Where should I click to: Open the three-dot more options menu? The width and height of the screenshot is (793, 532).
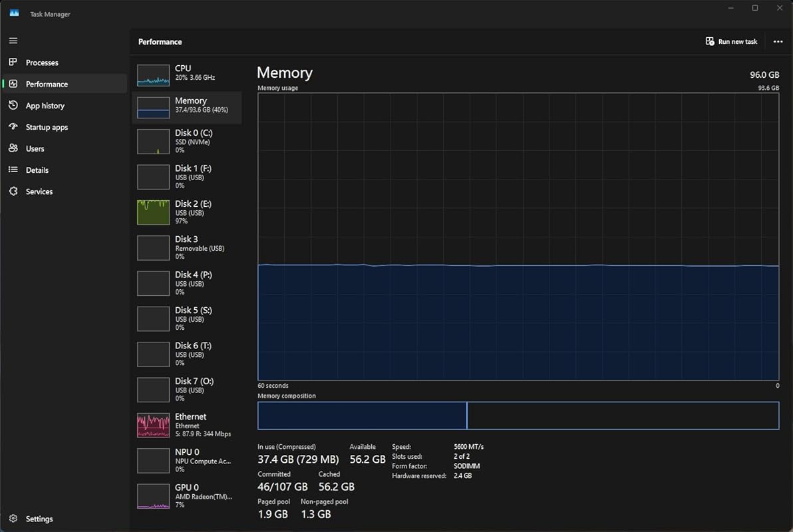pyautogui.click(x=778, y=42)
